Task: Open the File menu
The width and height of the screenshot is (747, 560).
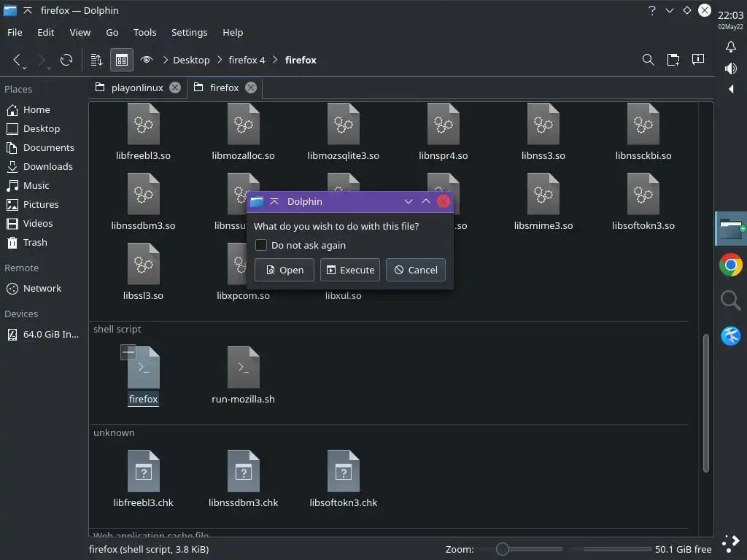Action: pyautogui.click(x=15, y=32)
